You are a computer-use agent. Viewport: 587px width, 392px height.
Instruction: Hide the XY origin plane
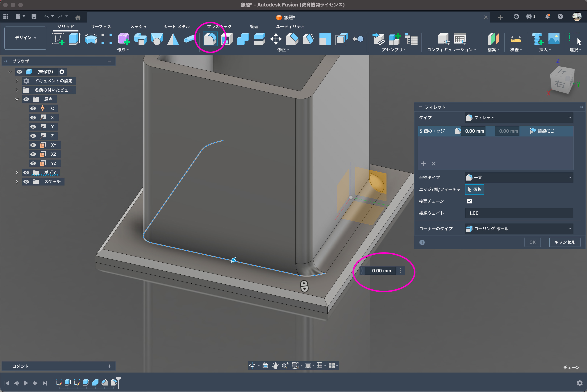[x=33, y=145]
